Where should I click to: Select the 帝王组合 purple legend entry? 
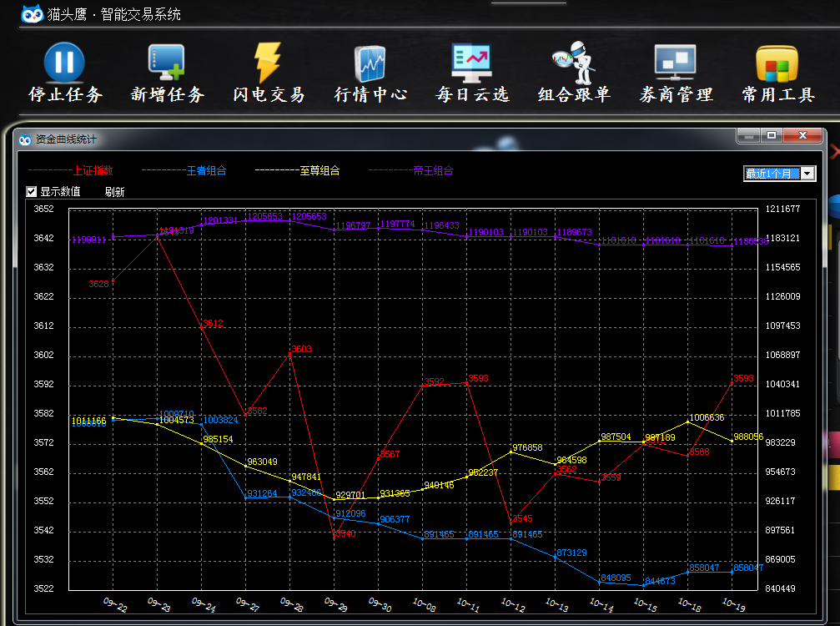tap(433, 170)
